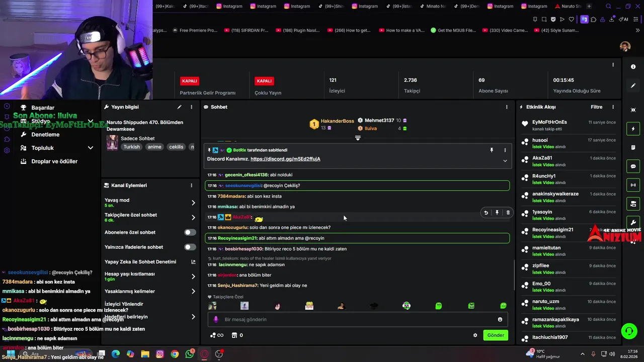Toggle lightning activity feed icon in right sidebar
Screen dimensions: 644x362
pyautogui.click(x=633, y=129)
